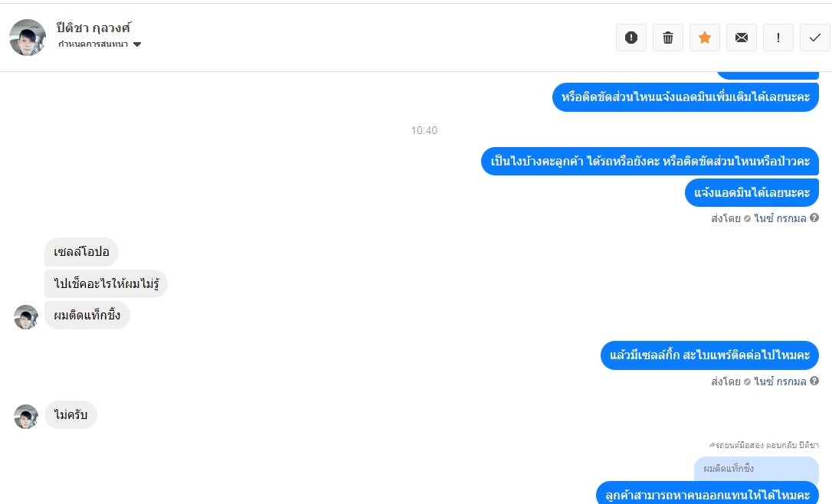Select the message bubble เซลล์โอปอ
Image resolution: width=832 pixels, height=504 pixels.
[x=81, y=251]
